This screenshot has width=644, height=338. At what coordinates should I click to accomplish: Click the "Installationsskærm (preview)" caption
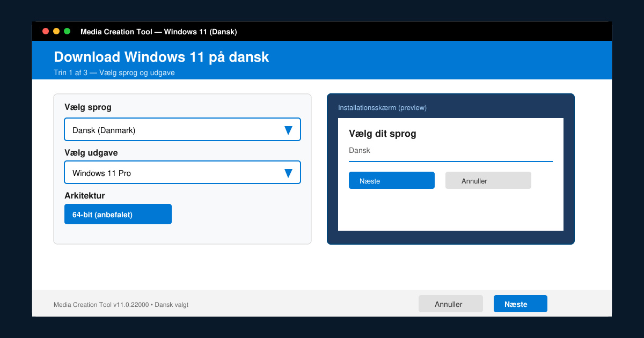(x=382, y=107)
